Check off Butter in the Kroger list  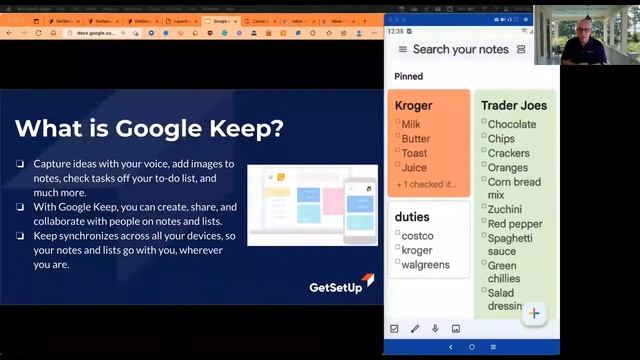click(x=398, y=136)
